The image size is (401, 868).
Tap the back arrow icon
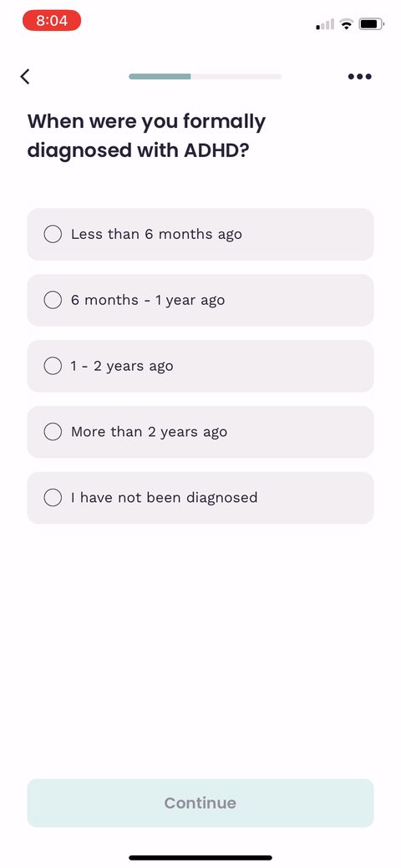[25, 76]
